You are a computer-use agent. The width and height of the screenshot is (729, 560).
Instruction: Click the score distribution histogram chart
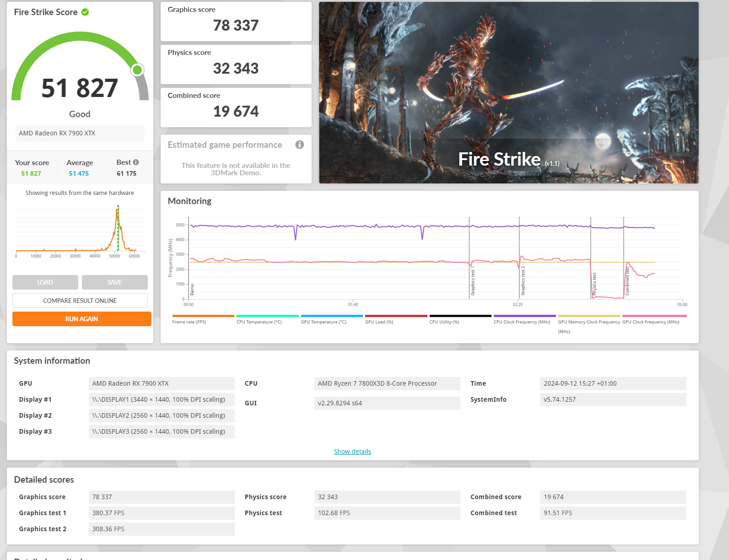(x=80, y=231)
